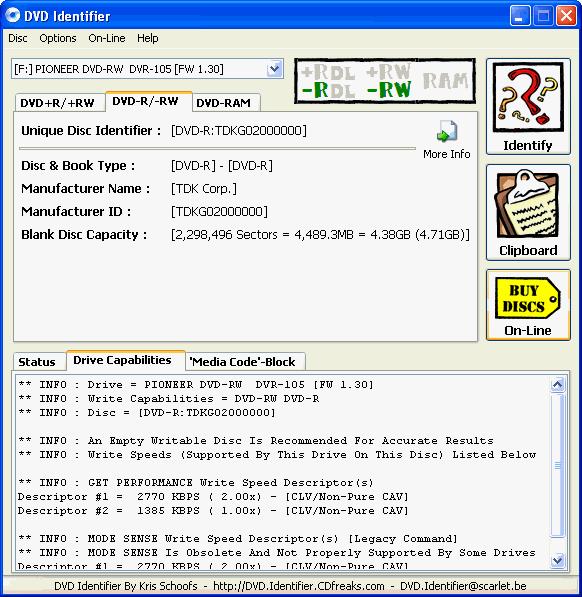
Task: Open the drive selection dropdown arrow
Action: pyautogui.click(x=274, y=69)
